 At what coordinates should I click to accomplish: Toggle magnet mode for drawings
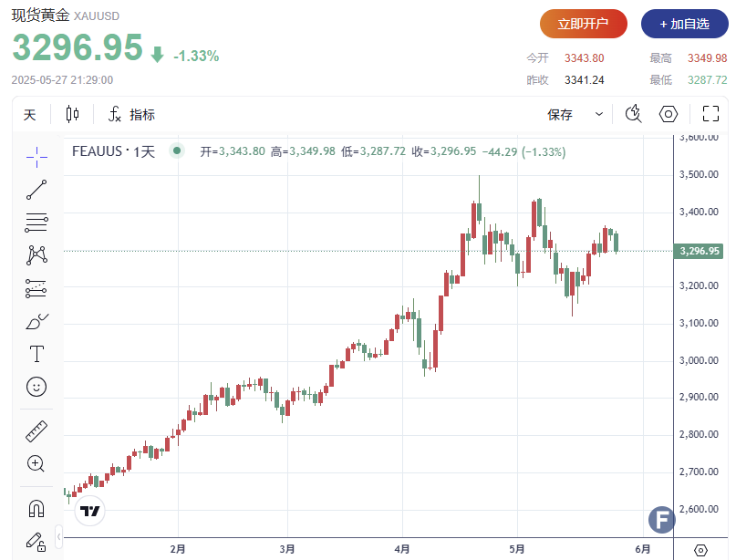[x=36, y=508]
